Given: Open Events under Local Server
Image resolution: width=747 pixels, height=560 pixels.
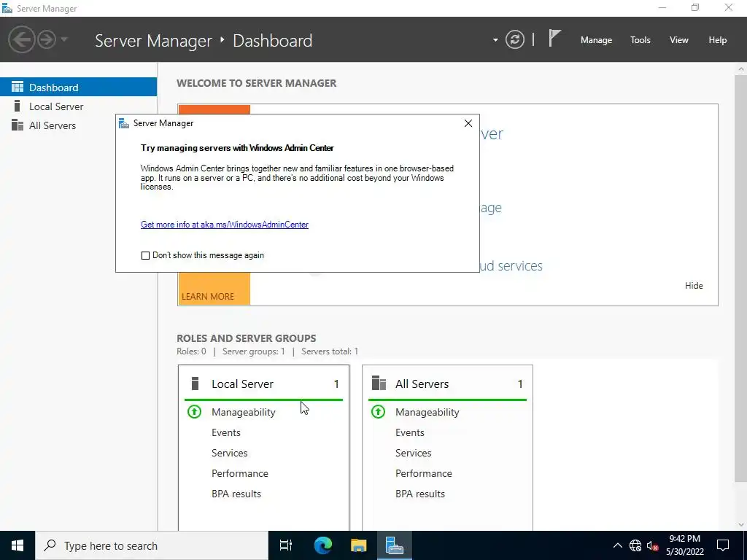Looking at the screenshot, I should tap(226, 432).
